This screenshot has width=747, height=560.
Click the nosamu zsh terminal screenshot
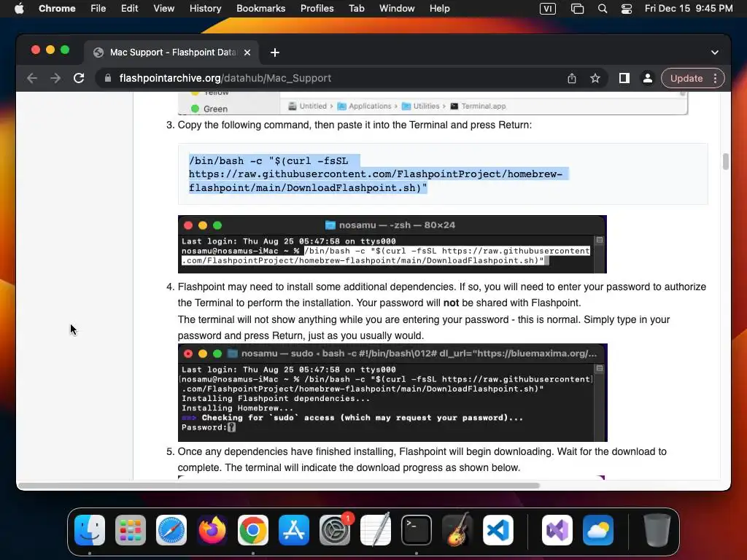point(392,244)
